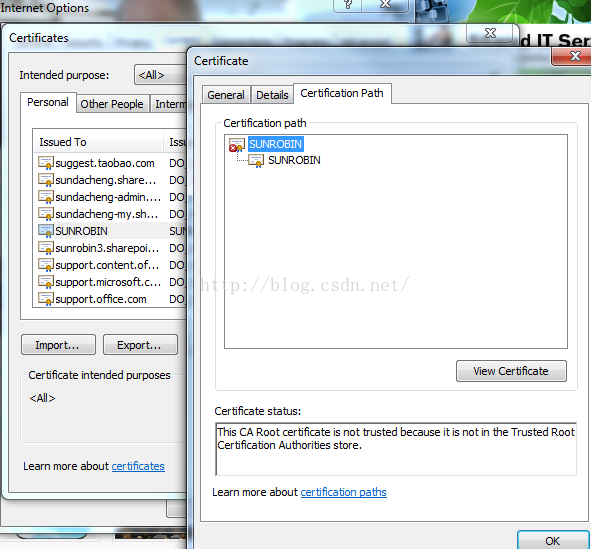Click certificate icon beside support.office.com
This screenshot has height=549, width=591.
[46, 299]
